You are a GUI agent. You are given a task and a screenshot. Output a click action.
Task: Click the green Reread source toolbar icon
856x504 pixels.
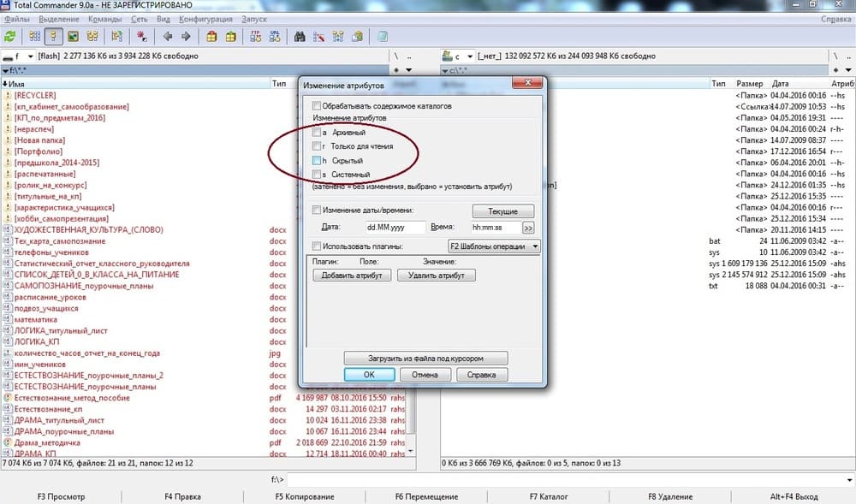point(9,37)
